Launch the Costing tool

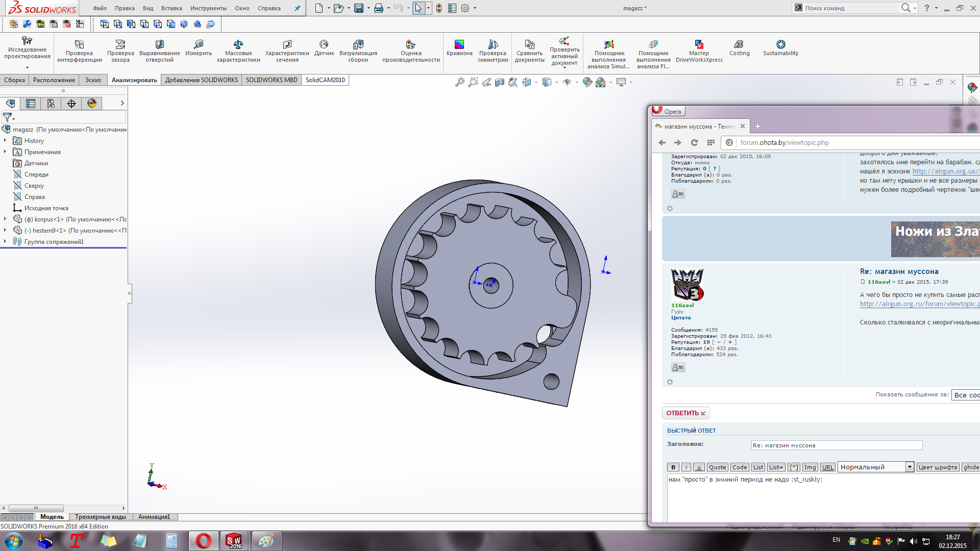(739, 48)
